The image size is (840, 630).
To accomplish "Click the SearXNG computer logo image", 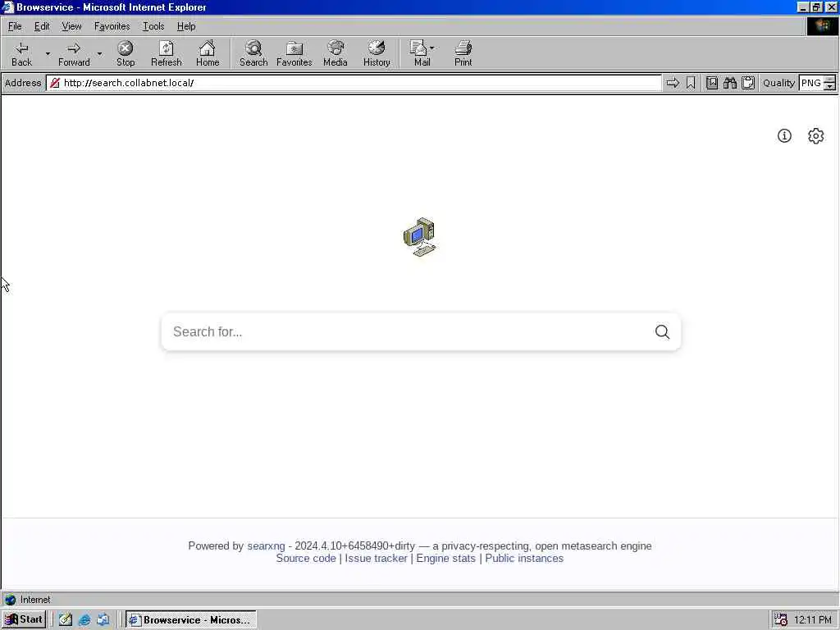I will pyautogui.click(x=419, y=237).
